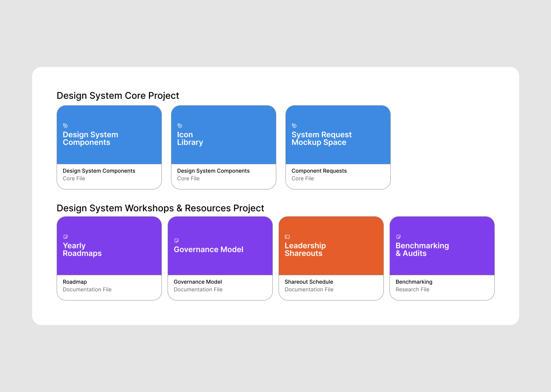551x392 pixels.
Task: Click the Governance Model file name caption
Action: pos(198,282)
